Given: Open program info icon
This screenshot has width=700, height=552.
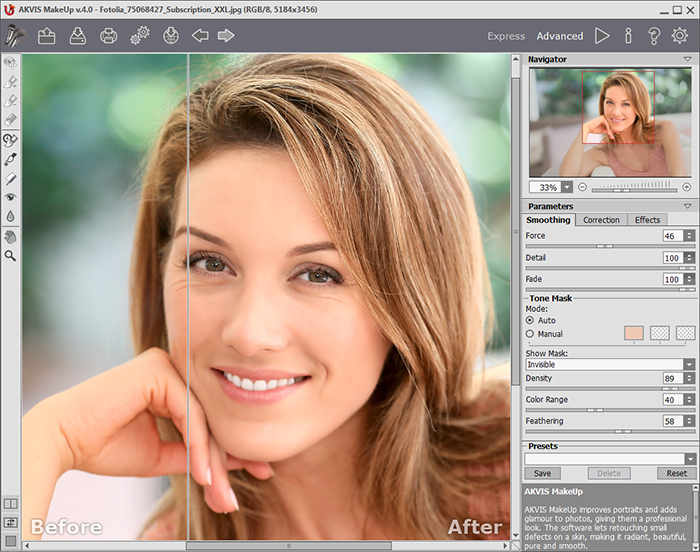Looking at the screenshot, I should point(628,36).
